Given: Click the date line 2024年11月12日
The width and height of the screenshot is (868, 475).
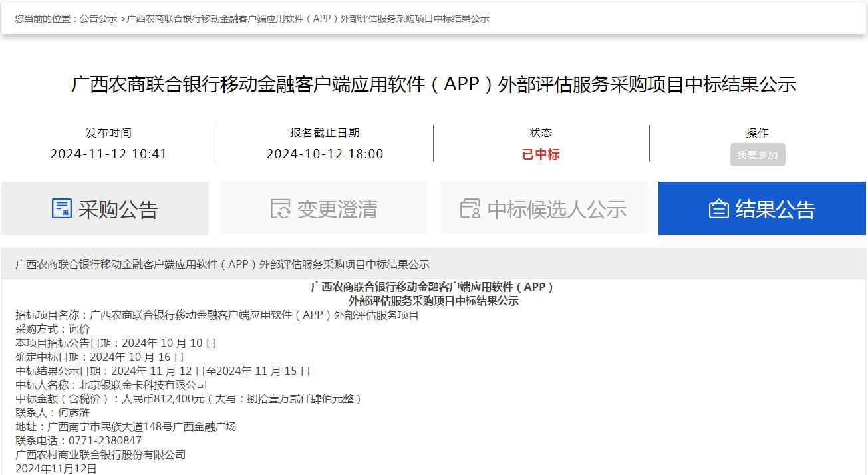Looking at the screenshot, I should coord(56,469).
